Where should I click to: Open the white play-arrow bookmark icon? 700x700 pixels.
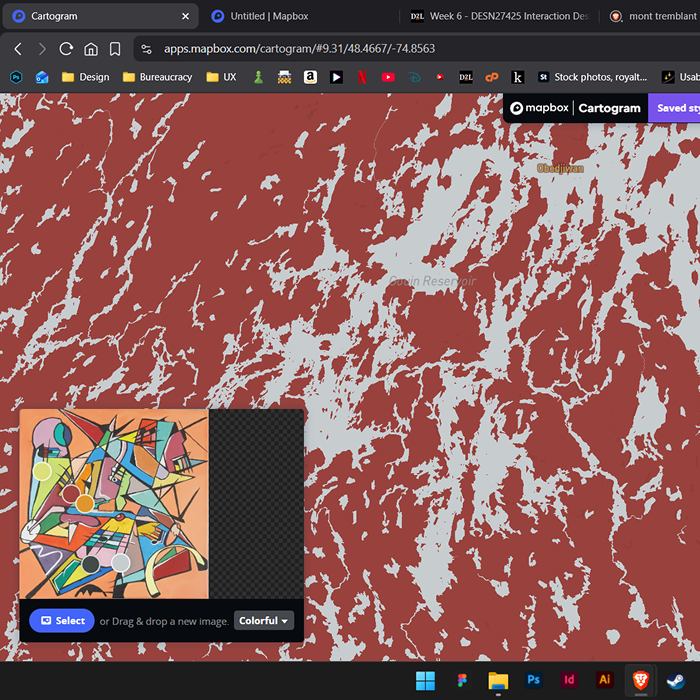(336, 77)
